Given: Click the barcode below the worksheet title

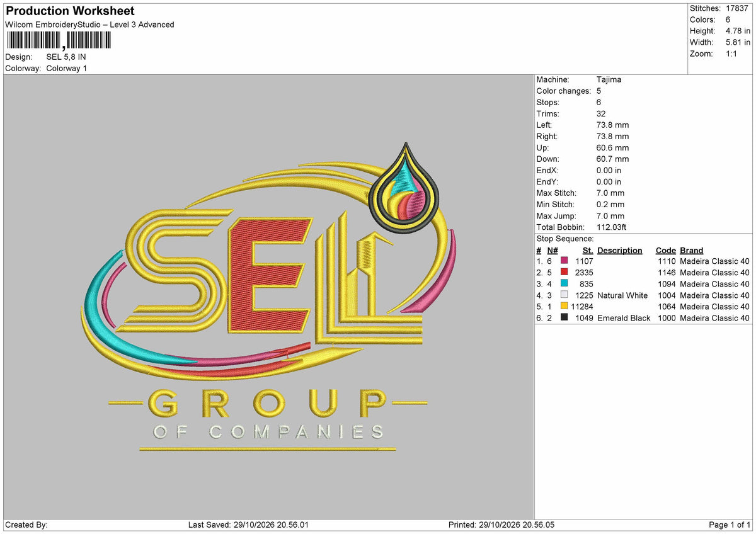Looking at the screenshot, I should (59, 41).
